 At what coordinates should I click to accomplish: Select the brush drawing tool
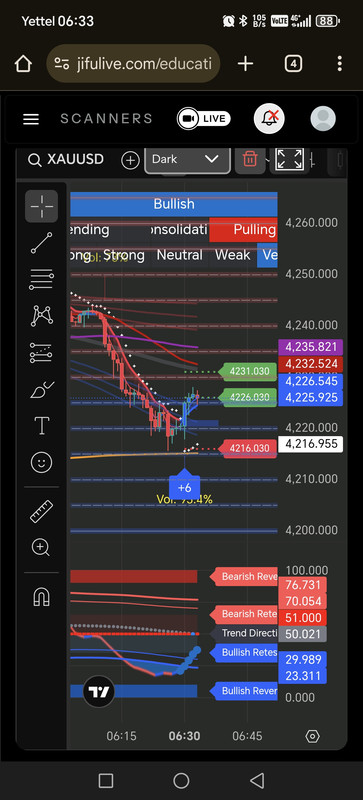click(41, 390)
